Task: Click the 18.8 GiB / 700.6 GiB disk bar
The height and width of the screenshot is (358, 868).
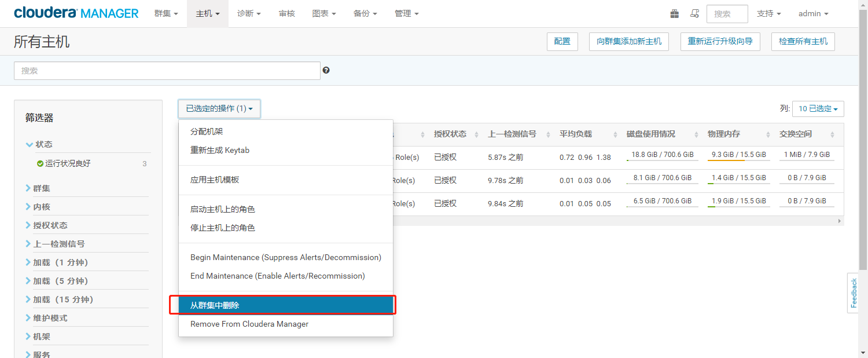Action: click(662, 155)
